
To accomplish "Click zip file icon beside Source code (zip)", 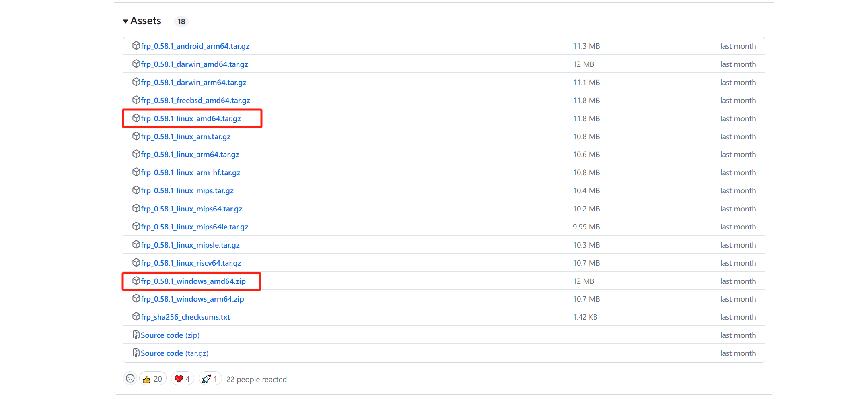I will coord(136,335).
